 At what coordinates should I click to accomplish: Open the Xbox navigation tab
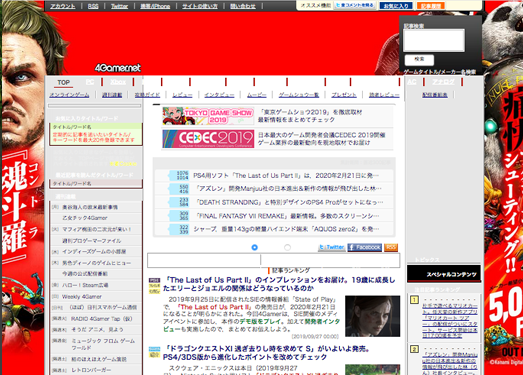click(x=118, y=82)
